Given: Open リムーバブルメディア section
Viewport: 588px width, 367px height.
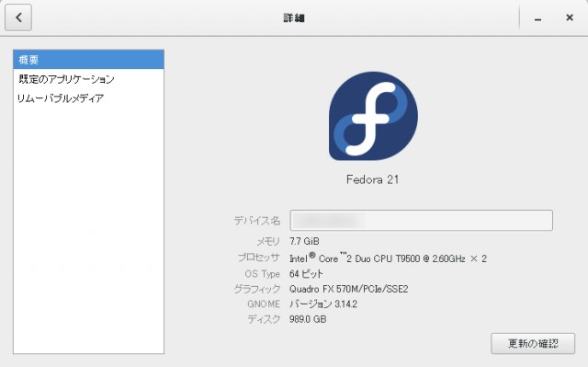Looking at the screenshot, I should pos(88,98).
